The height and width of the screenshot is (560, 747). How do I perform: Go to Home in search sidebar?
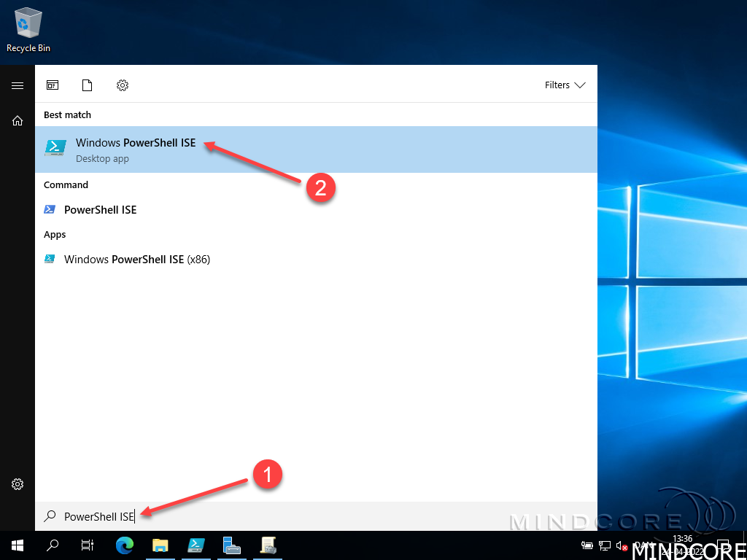coord(18,121)
